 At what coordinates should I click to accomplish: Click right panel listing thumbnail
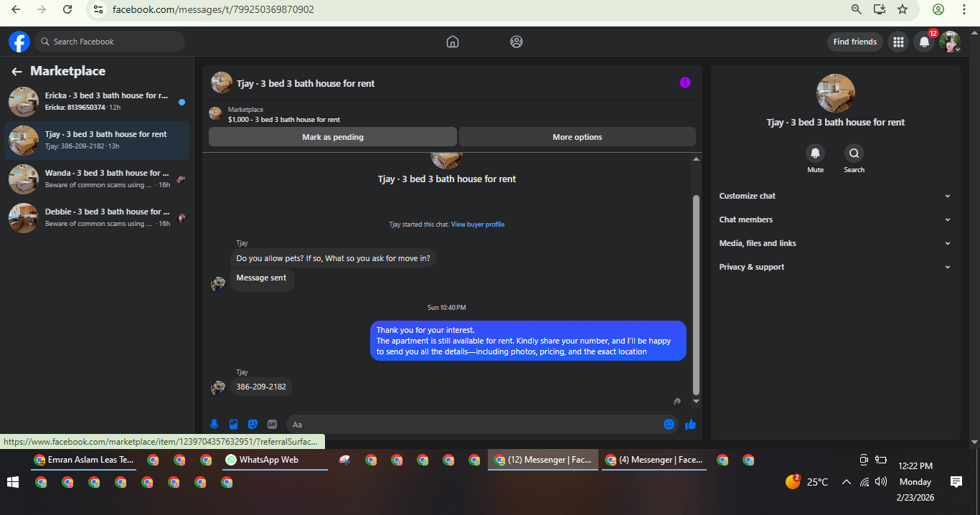tap(836, 93)
